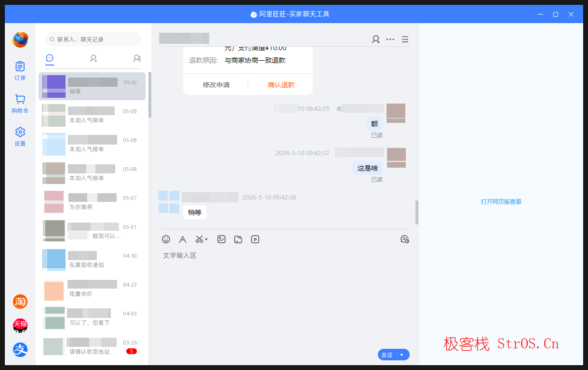Switch to the contacts list tab
This screenshot has width=588, height=370.
pos(94,58)
